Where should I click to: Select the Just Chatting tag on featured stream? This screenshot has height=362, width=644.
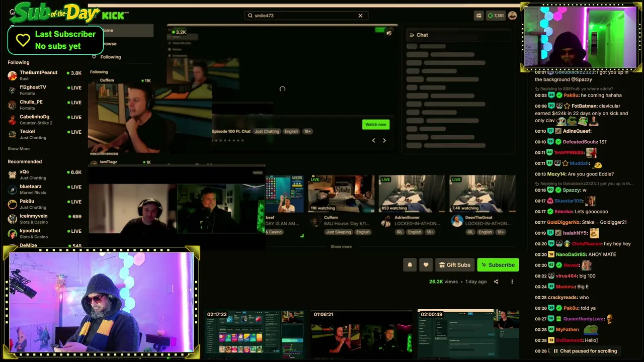[267, 131]
